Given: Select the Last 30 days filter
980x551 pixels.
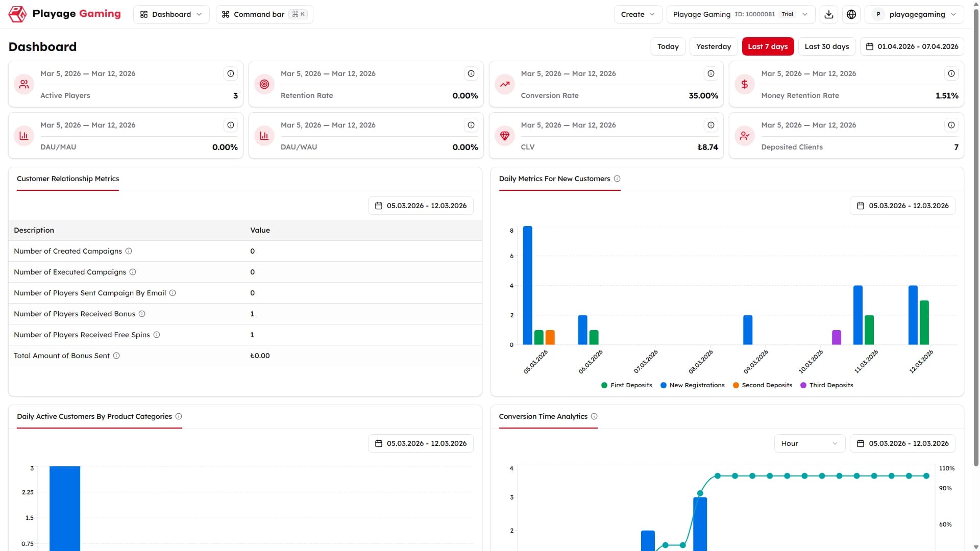Looking at the screenshot, I should (827, 46).
